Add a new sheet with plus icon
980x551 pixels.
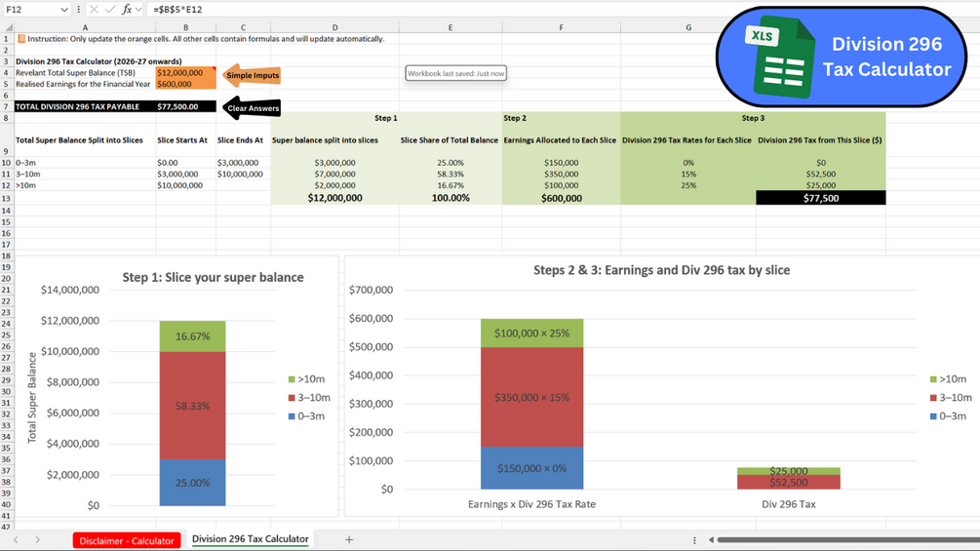(x=349, y=539)
